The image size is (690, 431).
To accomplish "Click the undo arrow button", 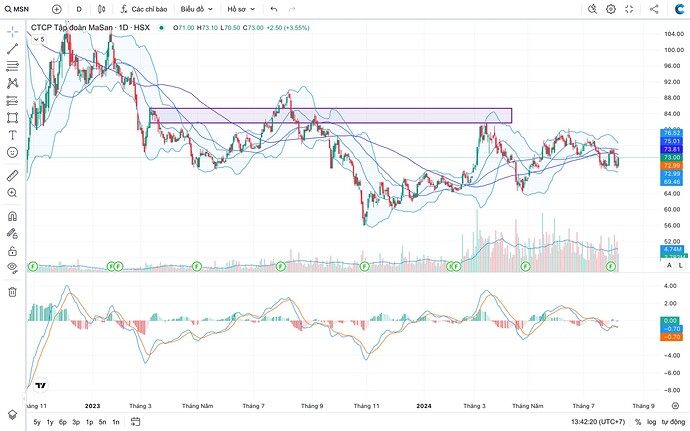I will tap(273, 9).
